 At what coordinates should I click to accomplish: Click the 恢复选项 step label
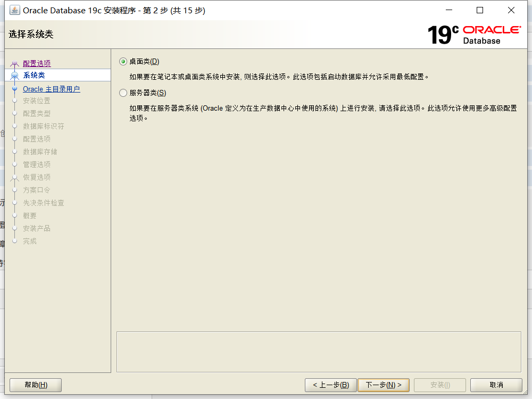[37, 177]
